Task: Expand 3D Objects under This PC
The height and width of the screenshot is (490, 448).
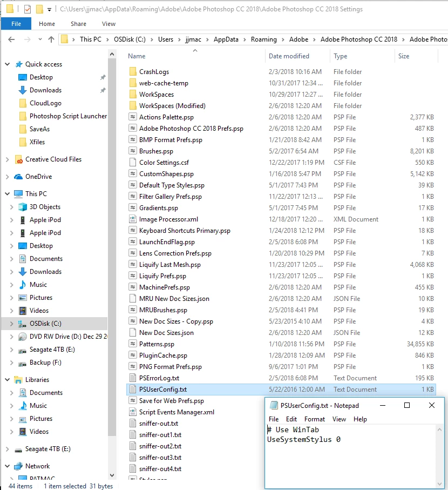Action: 11,207
